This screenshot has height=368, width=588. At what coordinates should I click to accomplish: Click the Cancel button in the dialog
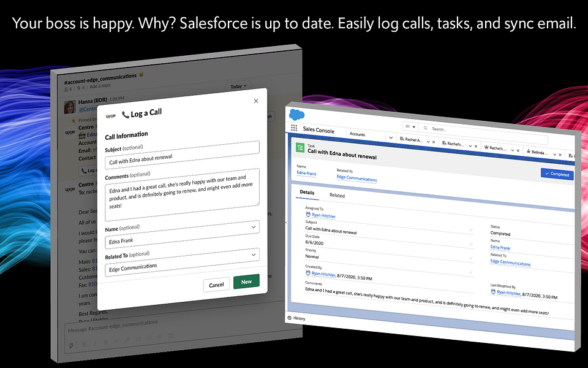(216, 285)
